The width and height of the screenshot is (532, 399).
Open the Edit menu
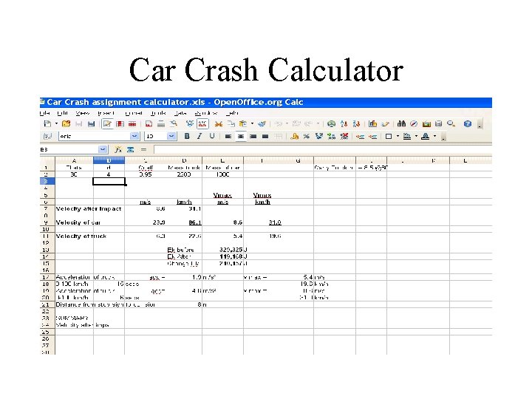62,113
